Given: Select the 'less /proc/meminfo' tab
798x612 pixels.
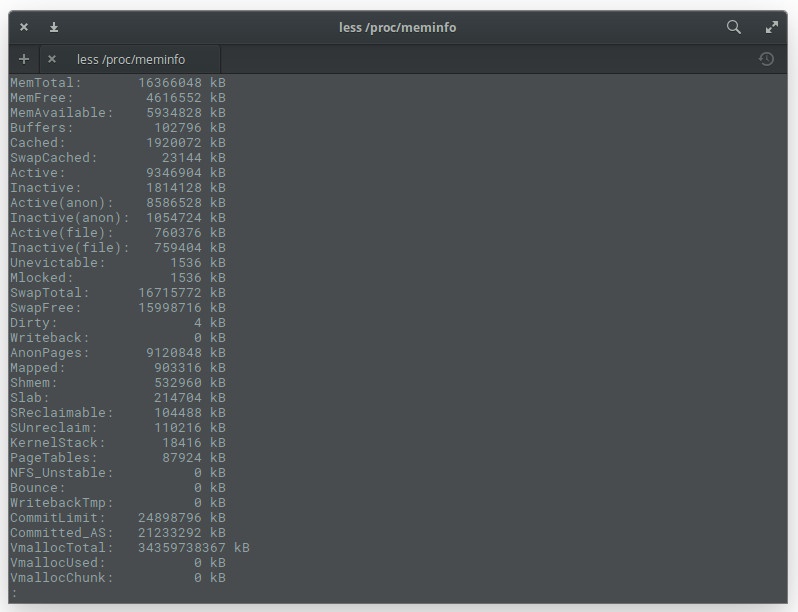Looking at the screenshot, I should click(131, 59).
